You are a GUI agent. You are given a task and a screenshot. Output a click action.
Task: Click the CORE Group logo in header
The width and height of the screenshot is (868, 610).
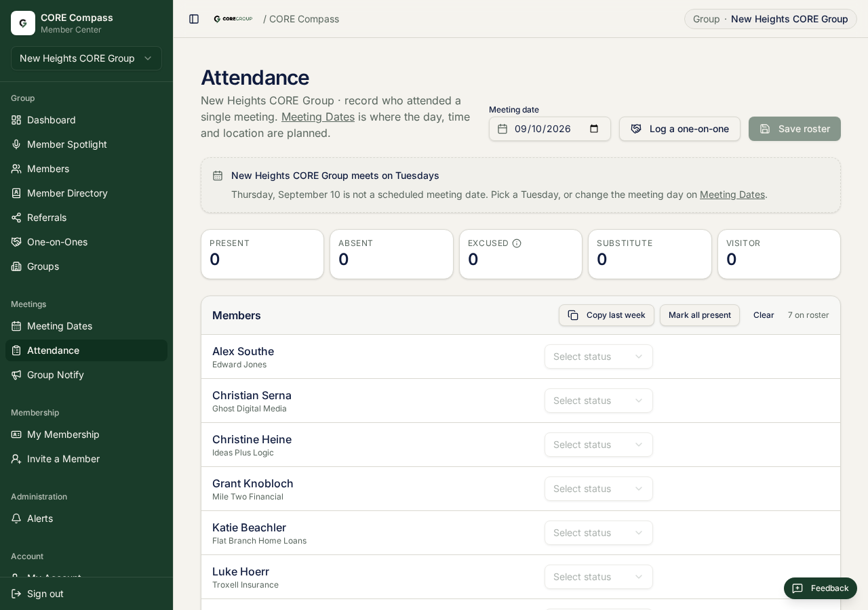click(x=233, y=19)
